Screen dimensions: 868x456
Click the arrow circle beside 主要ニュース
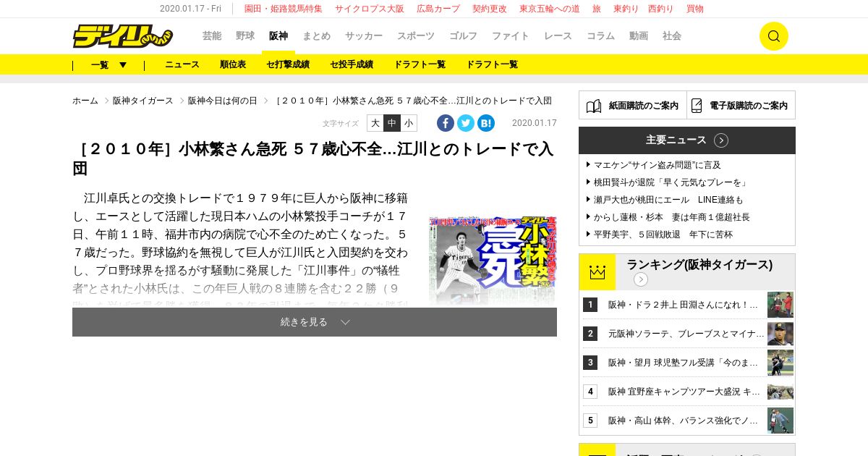(721, 140)
